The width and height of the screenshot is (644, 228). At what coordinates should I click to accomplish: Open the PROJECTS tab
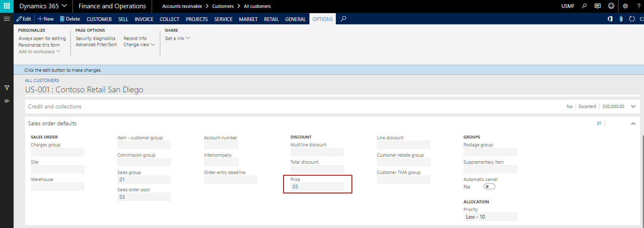(x=197, y=19)
